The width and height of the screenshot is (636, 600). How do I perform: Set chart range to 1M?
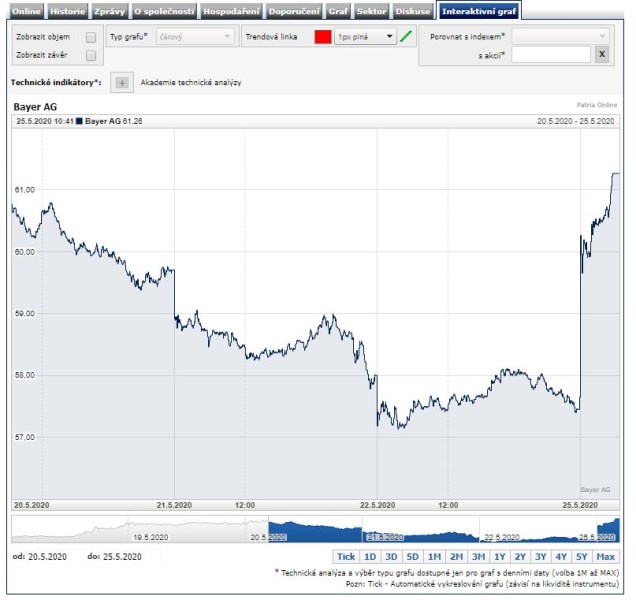[x=433, y=556]
